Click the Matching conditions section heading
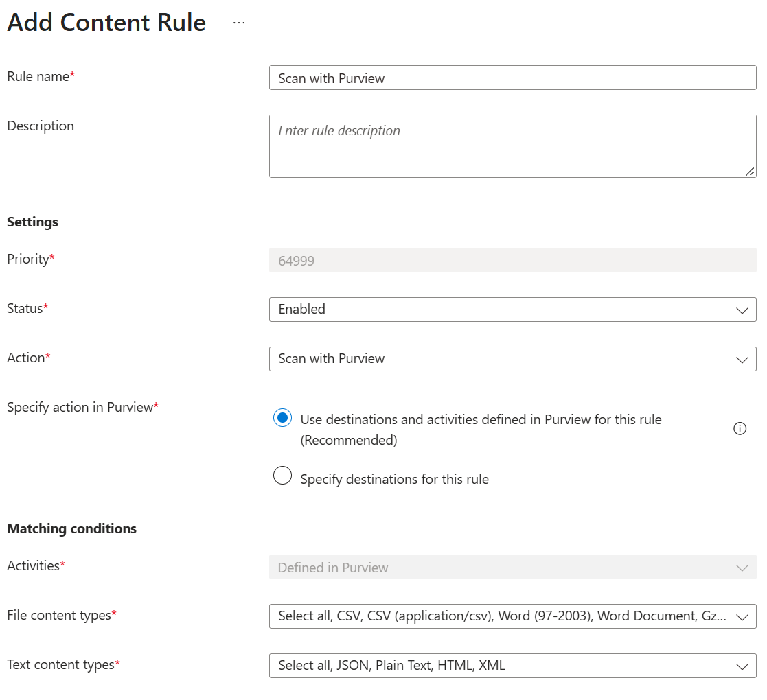The width and height of the screenshot is (767, 700). click(72, 528)
